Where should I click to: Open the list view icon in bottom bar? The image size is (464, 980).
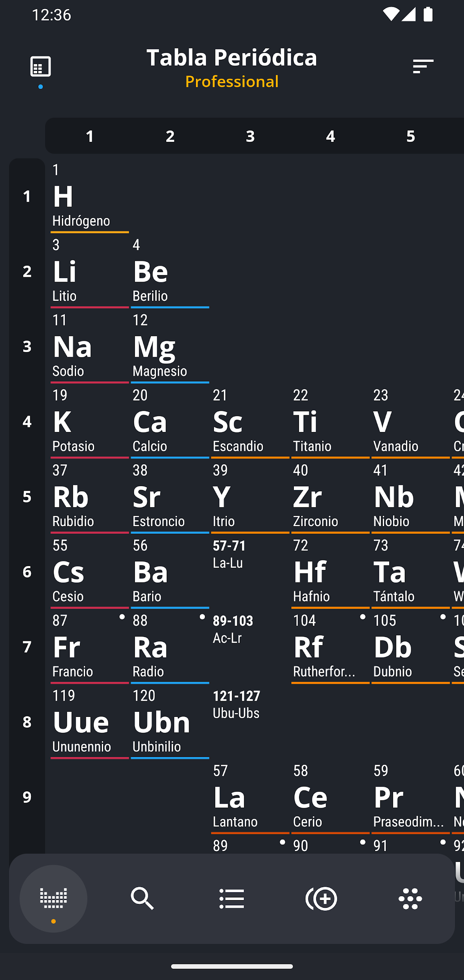click(232, 898)
